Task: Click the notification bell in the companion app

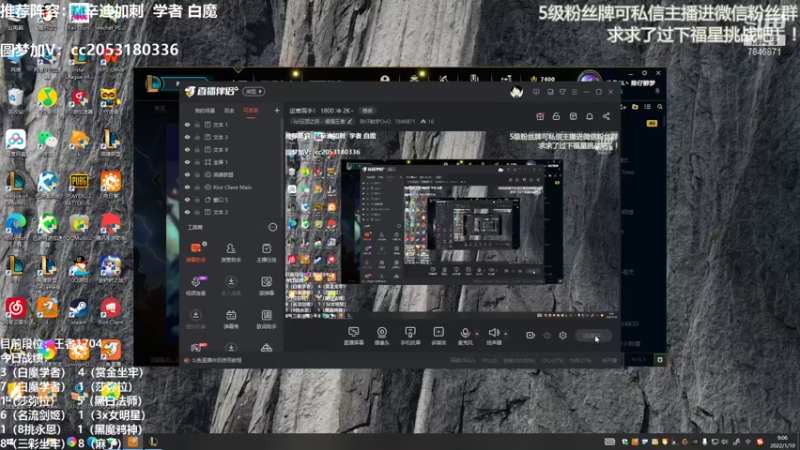Action: tap(589, 116)
